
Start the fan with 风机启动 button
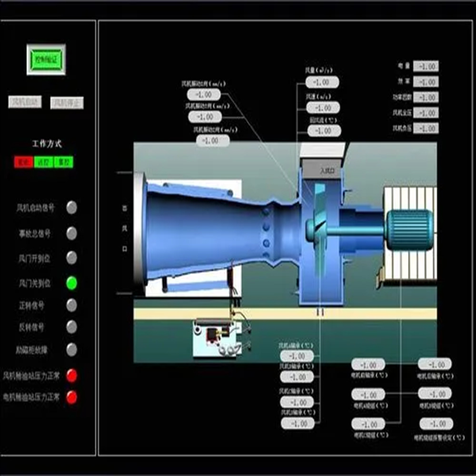click(25, 102)
